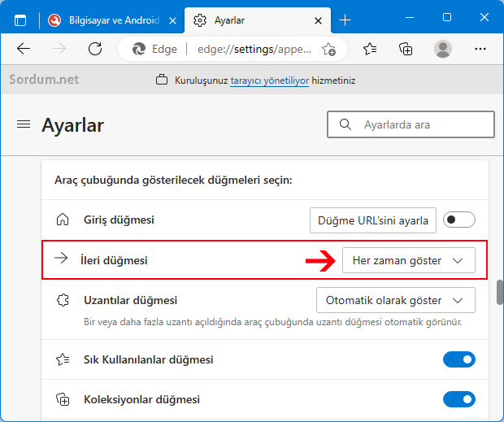
Task: Click the arrow icon beside İleri düğmesi
Action: click(61, 258)
